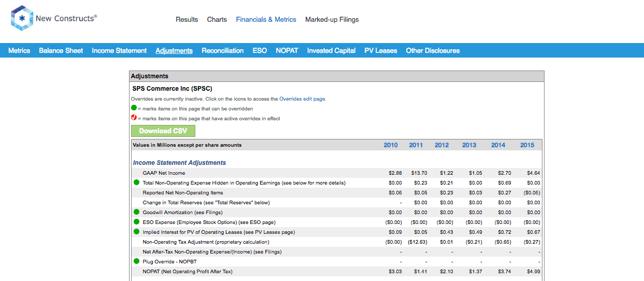
Task: Click Goodwill Amortization (see Filings) label
Action: coord(182,213)
